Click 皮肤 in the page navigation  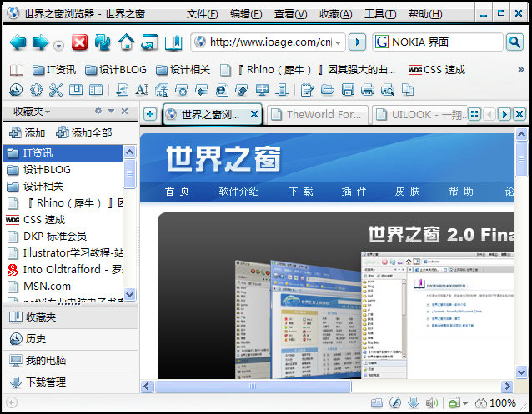[407, 192]
